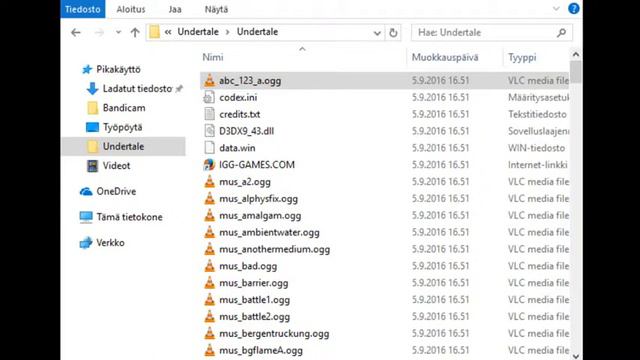Refresh the Undertale folder view
Screen dimensions: 640x360
pyautogui.click(x=393, y=33)
